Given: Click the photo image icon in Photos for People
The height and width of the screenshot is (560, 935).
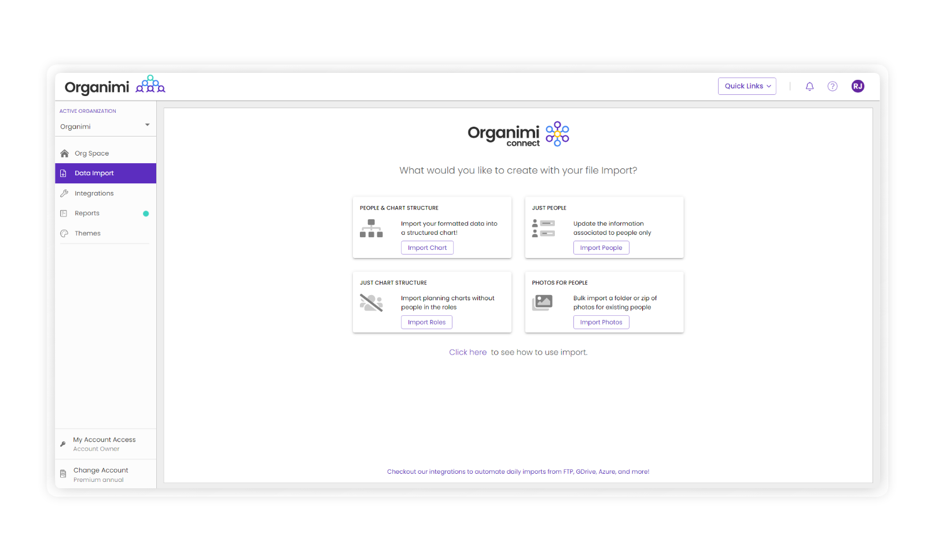Looking at the screenshot, I should pyautogui.click(x=543, y=303).
